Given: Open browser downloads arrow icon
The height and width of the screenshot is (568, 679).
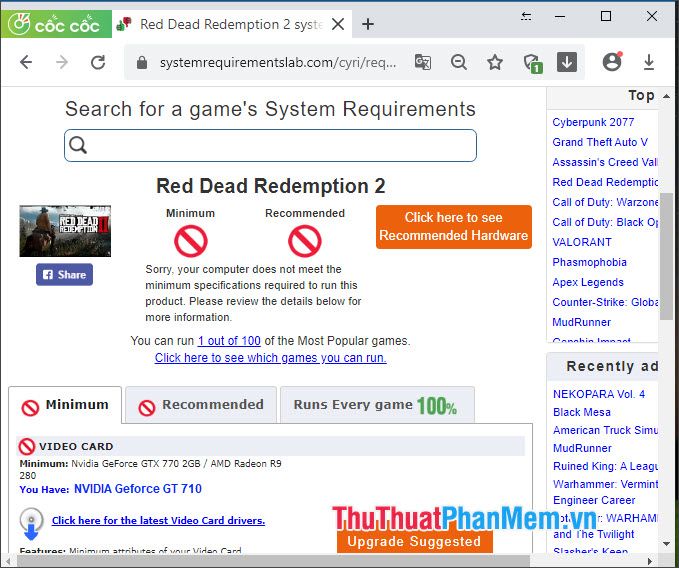Looking at the screenshot, I should (648, 62).
